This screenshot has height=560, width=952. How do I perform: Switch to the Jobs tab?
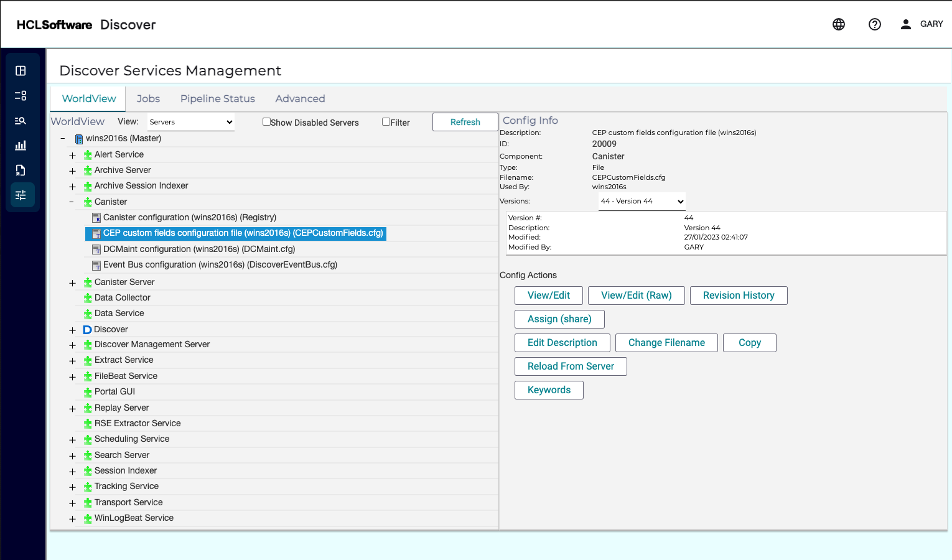[148, 98]
